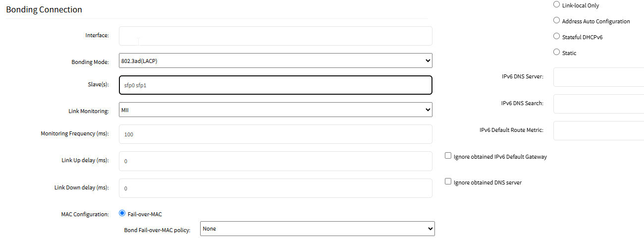Choose Address Auto Configuration radio option

pos(556,21)
